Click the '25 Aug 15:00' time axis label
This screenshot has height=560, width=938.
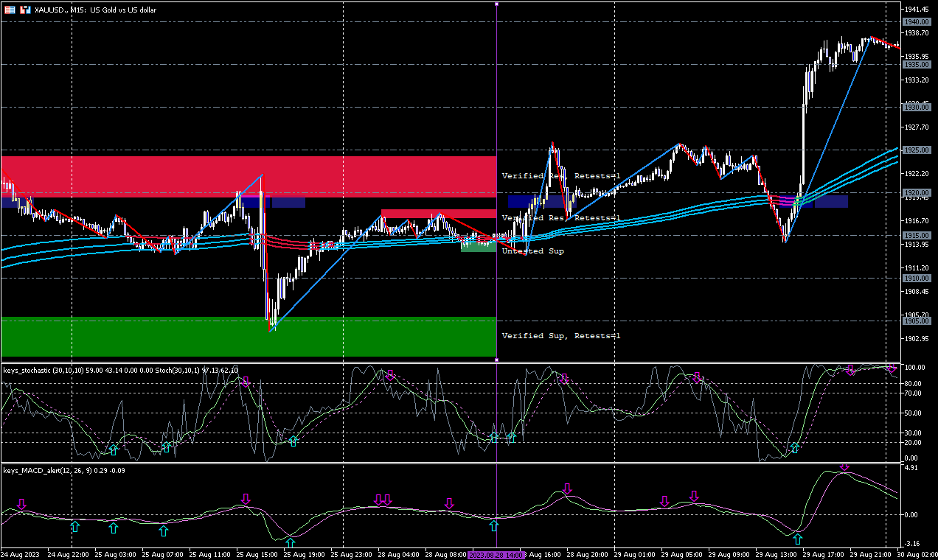pyautogui.click(x=257, y=553)
